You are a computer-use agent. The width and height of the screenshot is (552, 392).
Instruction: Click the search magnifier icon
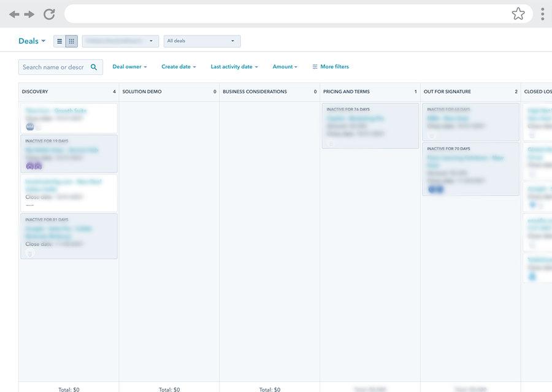click(94, 67)
